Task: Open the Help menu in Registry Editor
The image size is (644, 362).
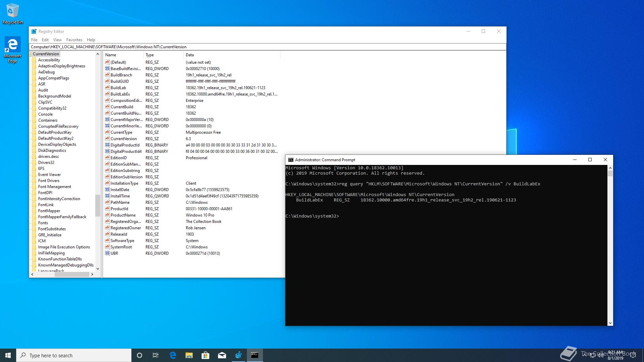Action: pyautogui.click(x=91, y=40)
